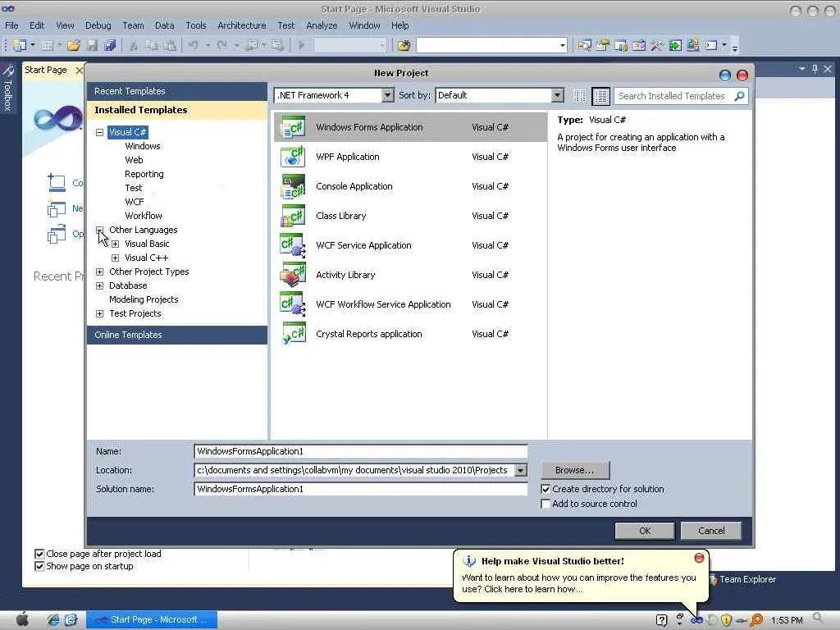The height and width of the screenshot is (630, 840).
Task: Switch to medium icons list view in dialog
Action: 601,96
